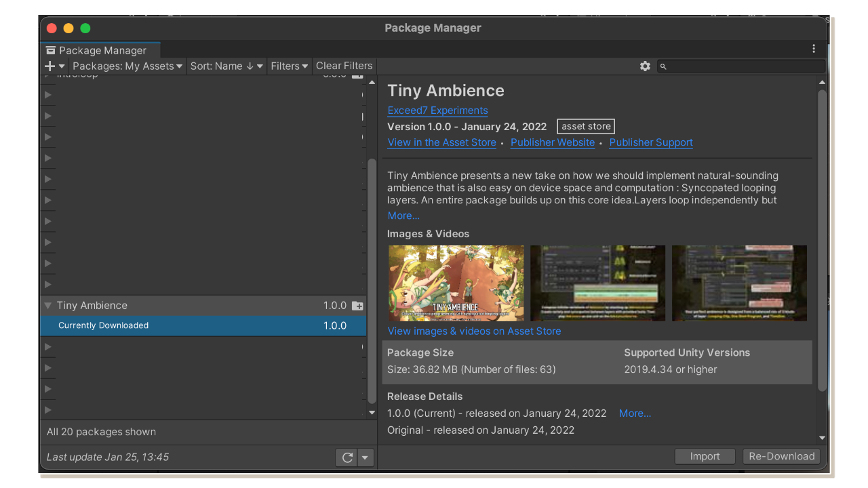Select the Package Manager tab
This screenshot has width=868, height=488.
(100, 50)
